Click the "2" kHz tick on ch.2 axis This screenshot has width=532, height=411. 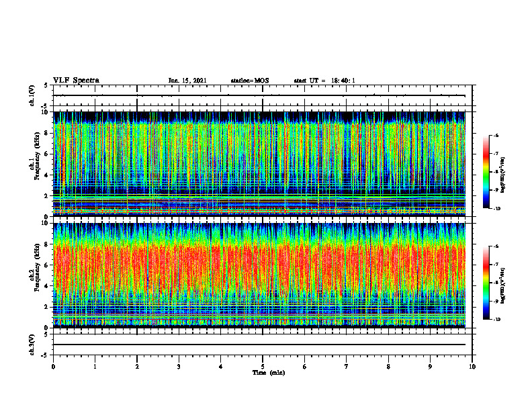47,307
